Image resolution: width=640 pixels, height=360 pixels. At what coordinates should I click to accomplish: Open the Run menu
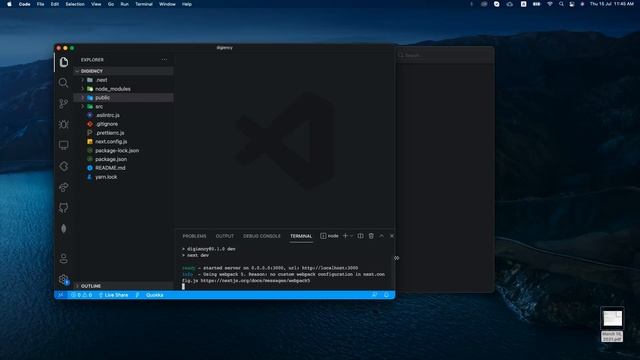click(124, 4)
